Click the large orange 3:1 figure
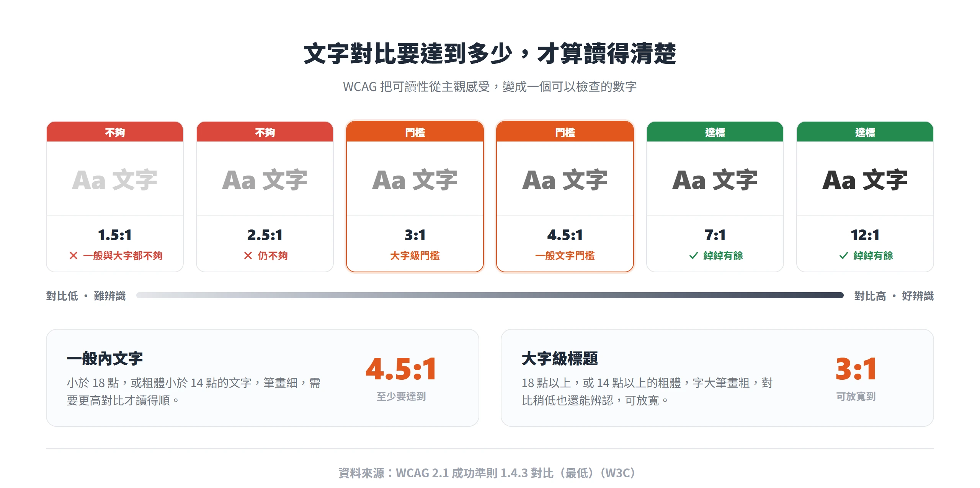This screenshot has width=980, height=488. click(x=856, y=369)
